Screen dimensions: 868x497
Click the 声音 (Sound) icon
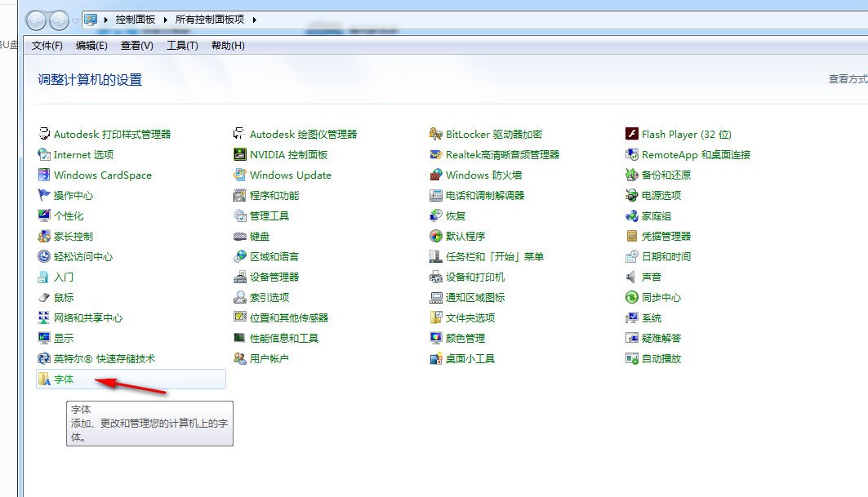coord(632,277)
